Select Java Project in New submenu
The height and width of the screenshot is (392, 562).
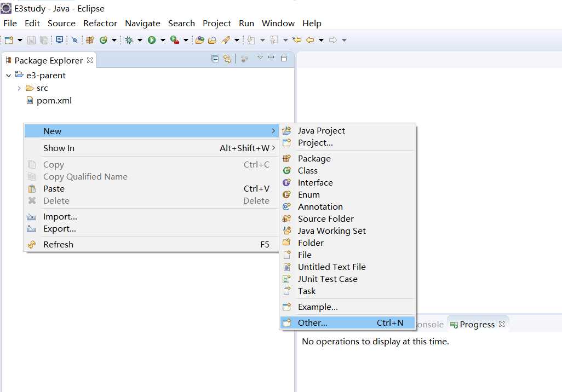(x=348, y=131)
